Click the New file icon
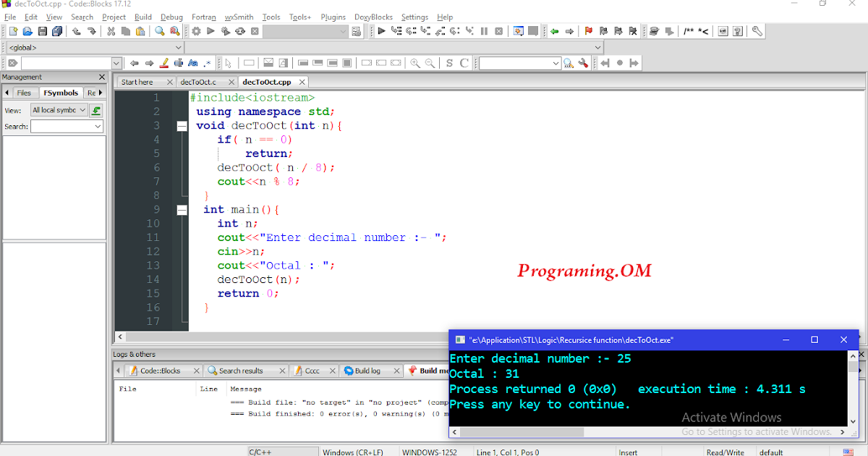Viewport: 868px width, 456px height. click(12, 31)
